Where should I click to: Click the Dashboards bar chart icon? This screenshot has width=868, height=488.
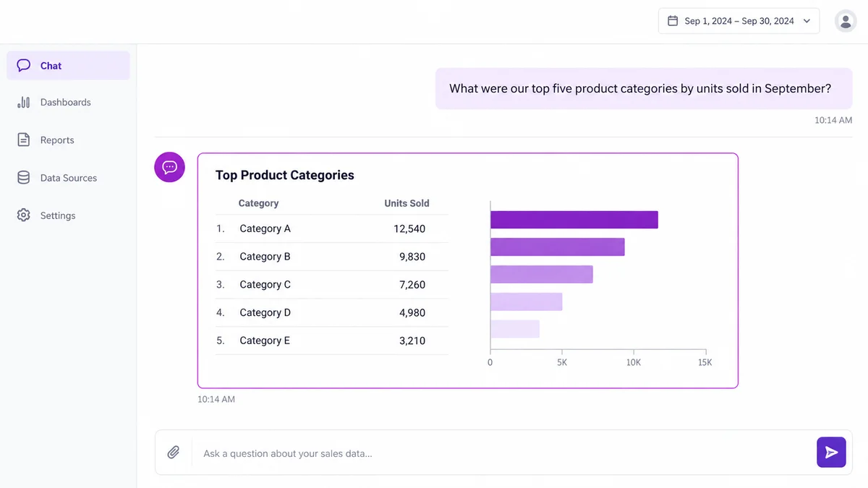24,103
